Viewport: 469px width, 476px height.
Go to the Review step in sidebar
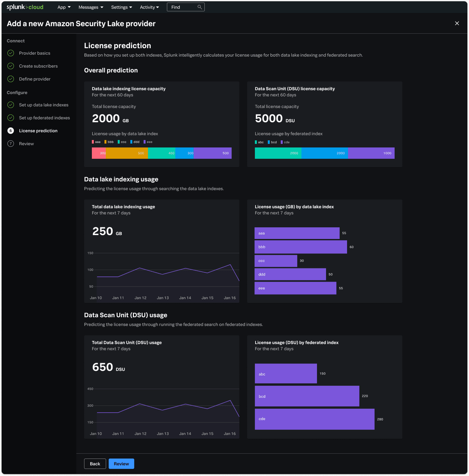[x=26, y=144]
